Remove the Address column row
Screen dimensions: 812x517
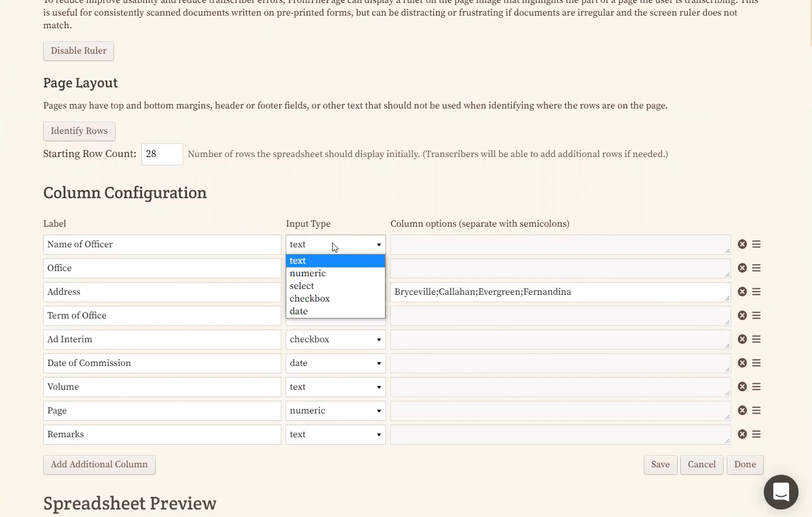pos(742,292)
